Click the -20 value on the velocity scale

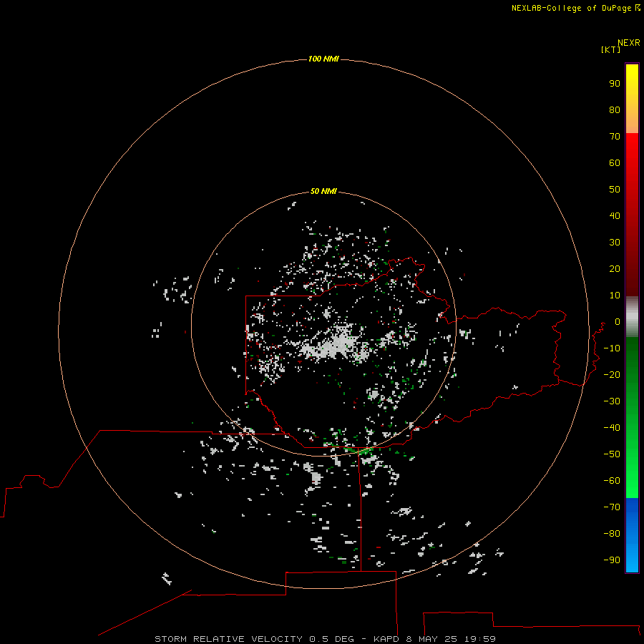[x=612, y=374]
